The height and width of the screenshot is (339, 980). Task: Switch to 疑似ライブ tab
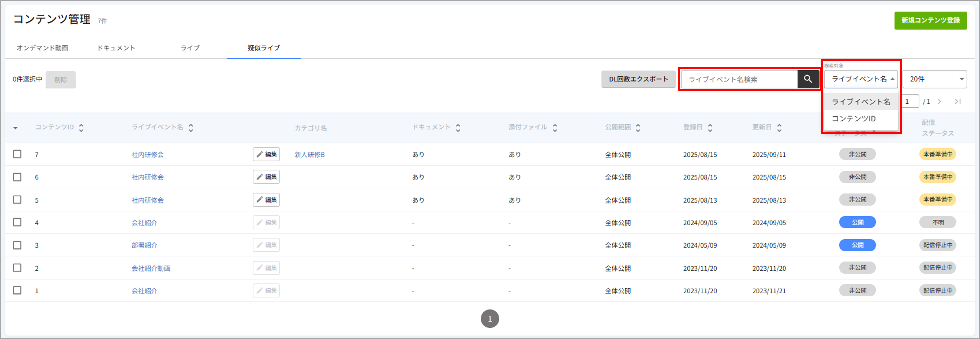point(264,48)
